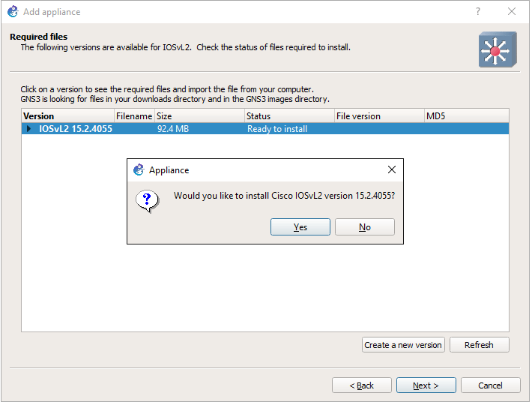
Task: Click the help question mark in title bar
Action: (478, 12)
